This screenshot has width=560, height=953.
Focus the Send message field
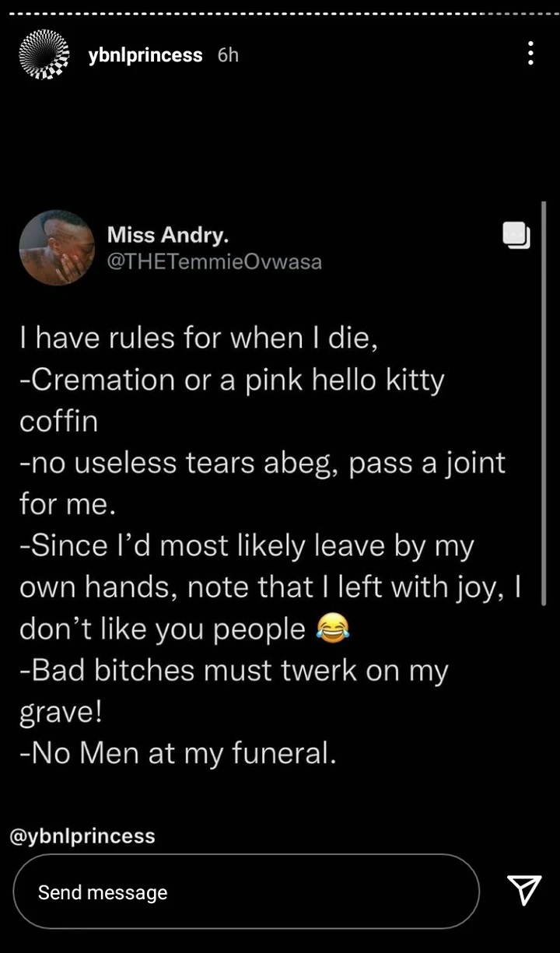pyautogui.click(x=246, y=892)
